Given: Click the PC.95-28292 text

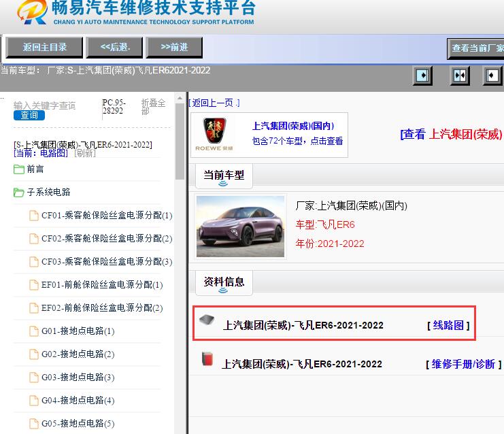Looking at the screenshot, I should point(114,106).
